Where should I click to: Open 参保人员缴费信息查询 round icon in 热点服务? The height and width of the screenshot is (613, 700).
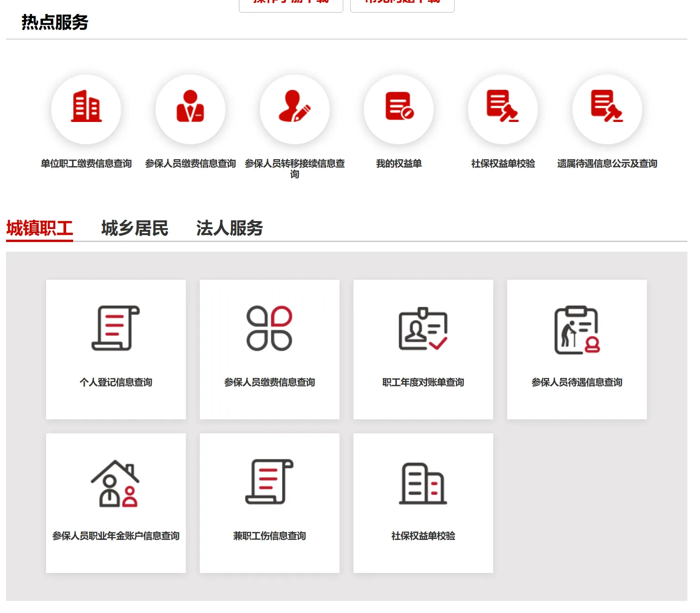coord(190,109)
